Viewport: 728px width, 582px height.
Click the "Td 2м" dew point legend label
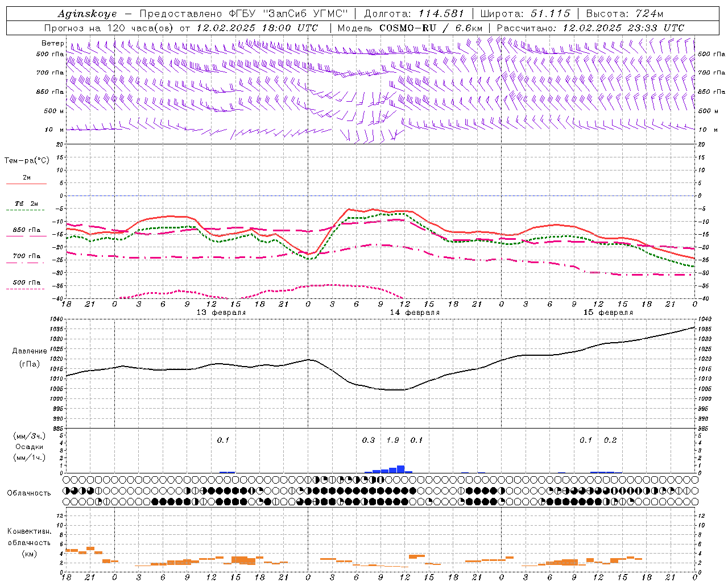click(x=27, y=203)
